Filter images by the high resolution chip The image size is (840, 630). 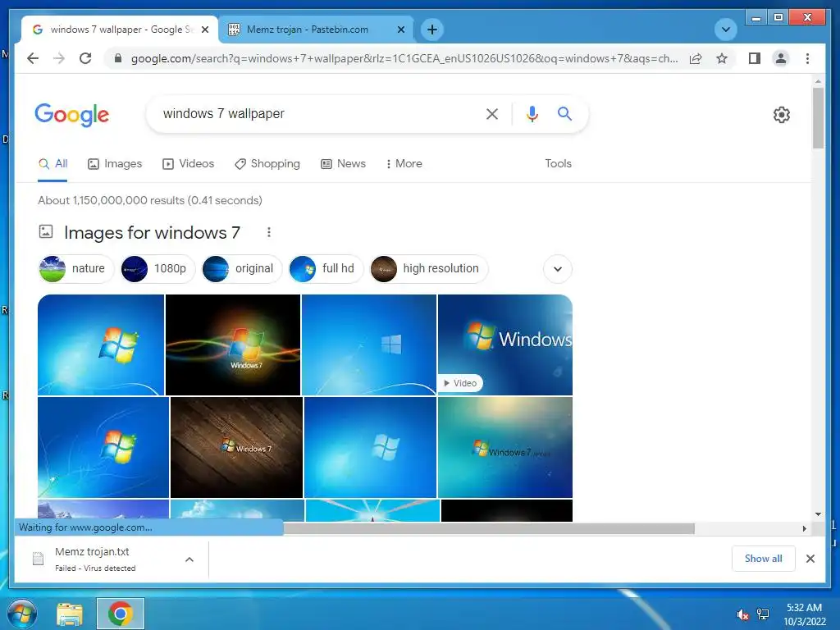point(428,268)
